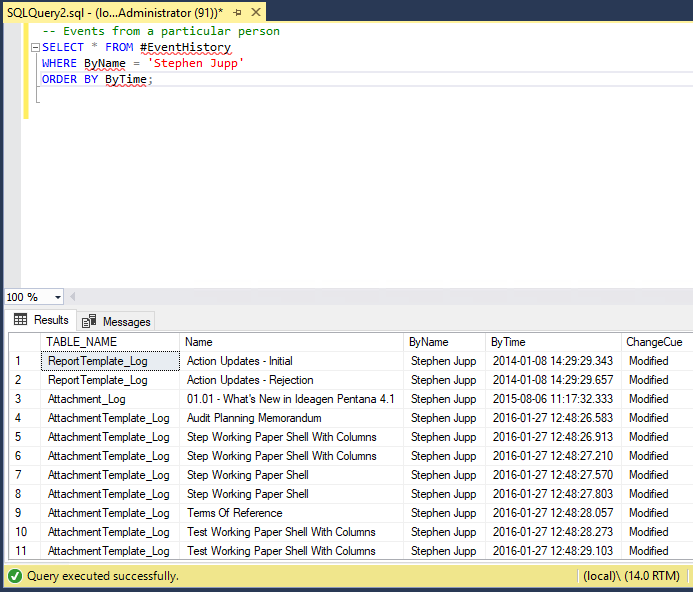Click 'AttachmentTemplate_Log' cell in row 4

(110, 418)
